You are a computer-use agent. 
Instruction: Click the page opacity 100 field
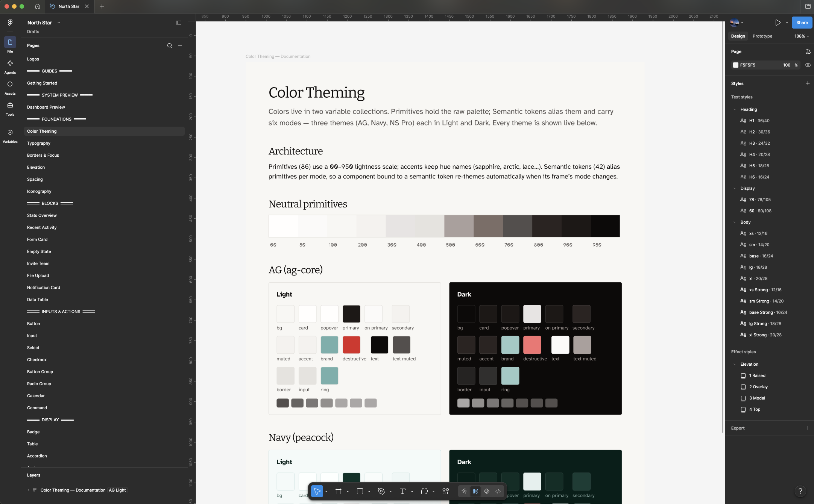tap(787, 65)
